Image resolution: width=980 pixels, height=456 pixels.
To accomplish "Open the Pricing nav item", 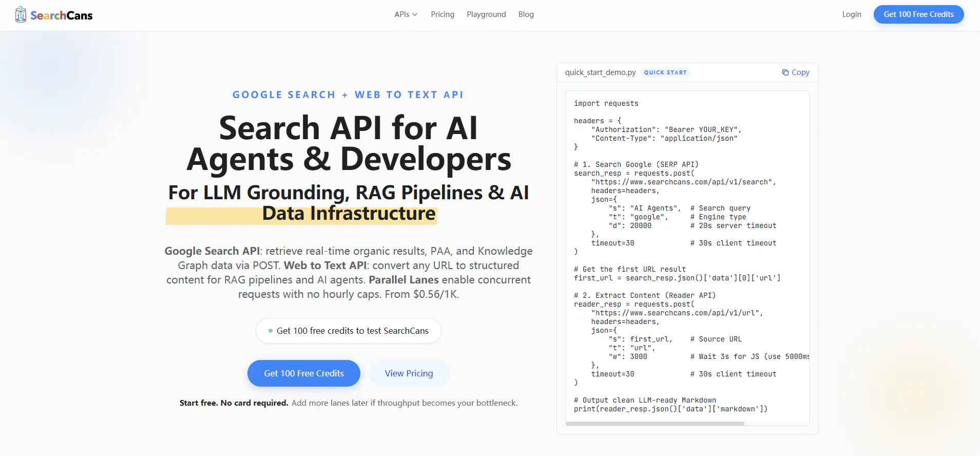I will 443,14.
